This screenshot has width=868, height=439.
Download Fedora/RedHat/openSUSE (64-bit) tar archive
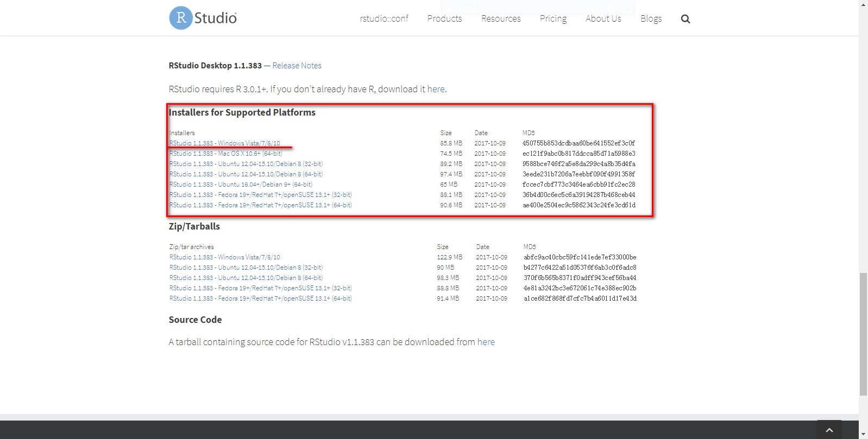(x=261, y=298)
